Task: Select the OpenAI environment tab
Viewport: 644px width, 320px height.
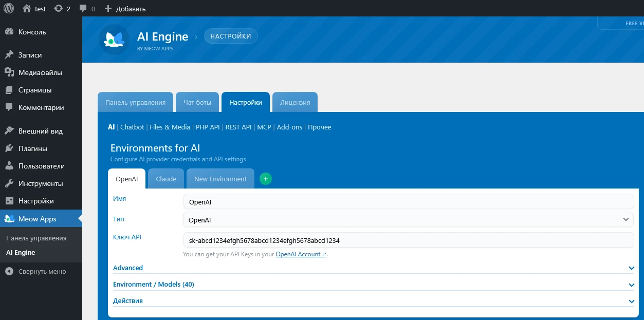Action: (x=127, y=179)
